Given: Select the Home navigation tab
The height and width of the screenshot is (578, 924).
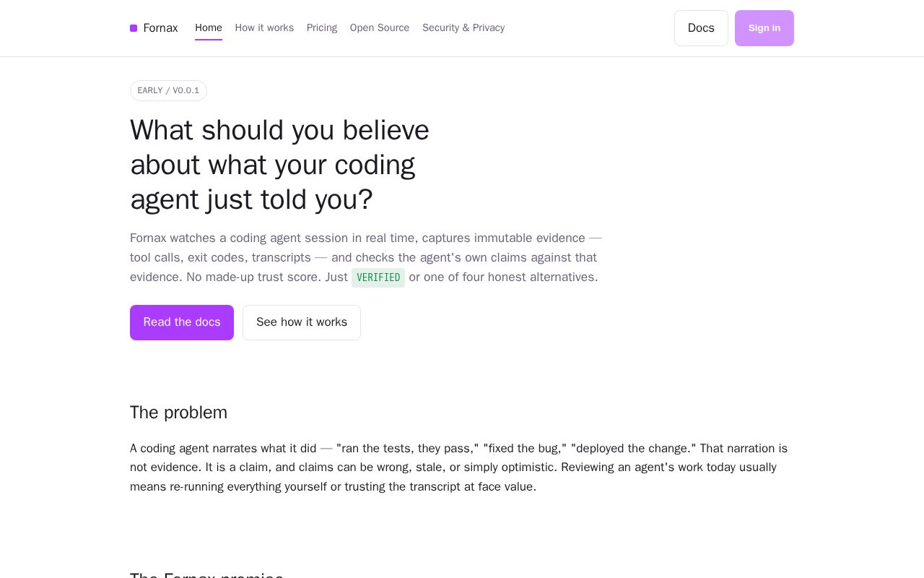Looking at the screenshot, I should click(209, 28).
